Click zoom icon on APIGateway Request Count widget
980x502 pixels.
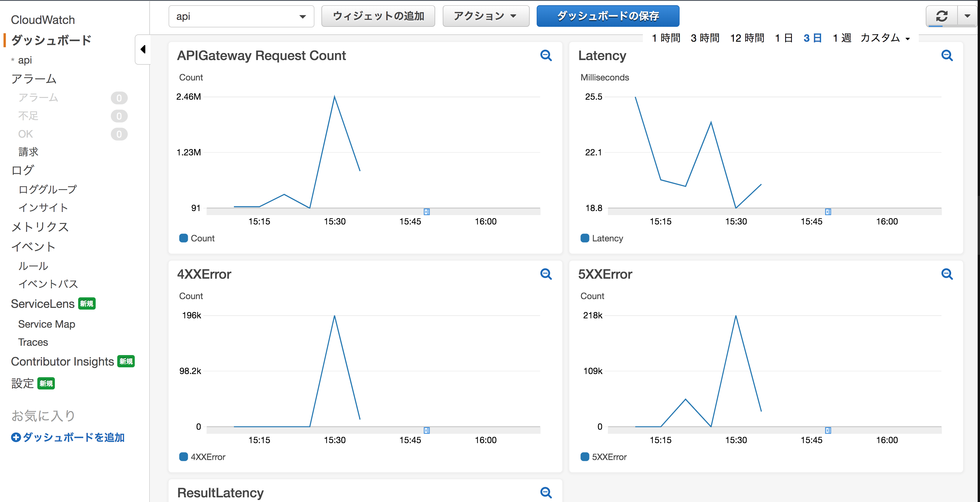coord(546,55)
